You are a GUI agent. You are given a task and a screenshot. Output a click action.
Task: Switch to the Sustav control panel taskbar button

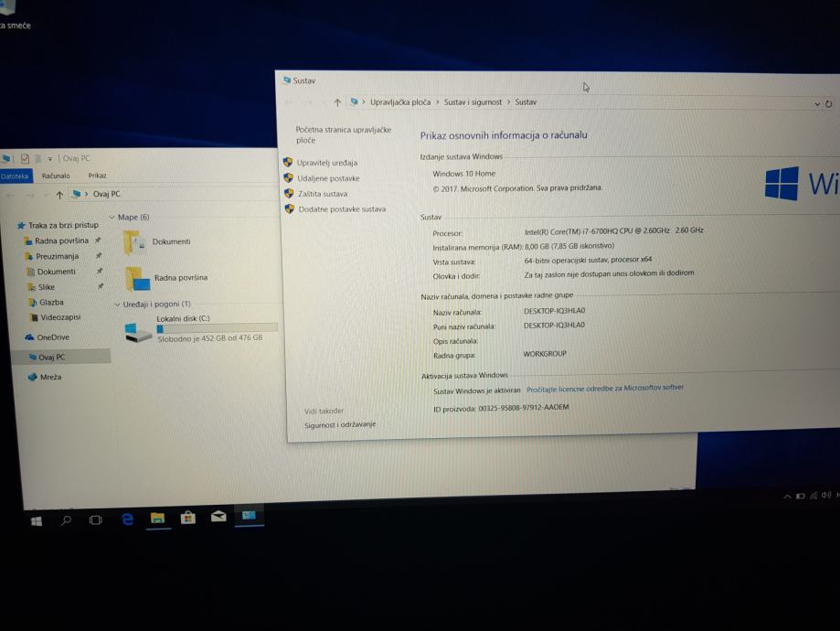250,515
